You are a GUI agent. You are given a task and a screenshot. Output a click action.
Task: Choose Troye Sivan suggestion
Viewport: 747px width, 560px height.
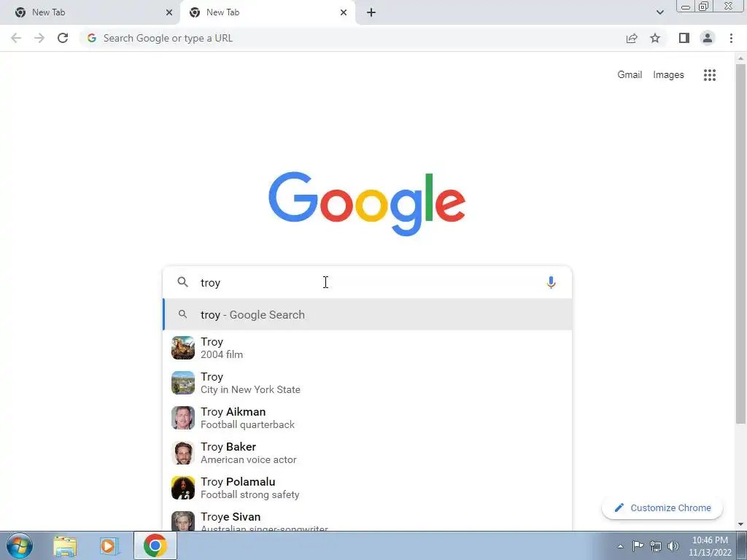368,520
